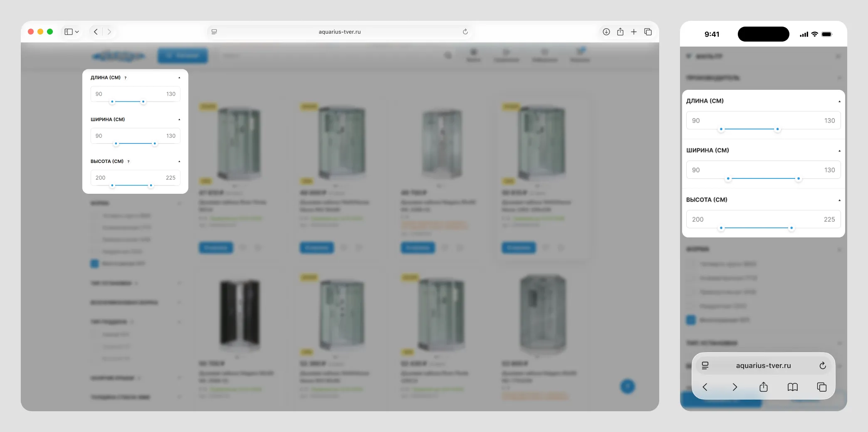The height and width of the screenshot is (432, 868).
Task: Open bookmarks in the mobile Safari toolbar
Action: 792,387
